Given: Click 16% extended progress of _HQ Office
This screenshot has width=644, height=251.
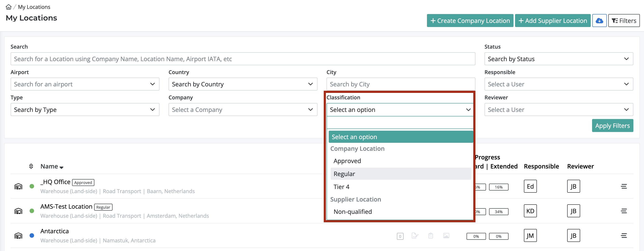Looking at the screenshot, I should click(499, 187).
